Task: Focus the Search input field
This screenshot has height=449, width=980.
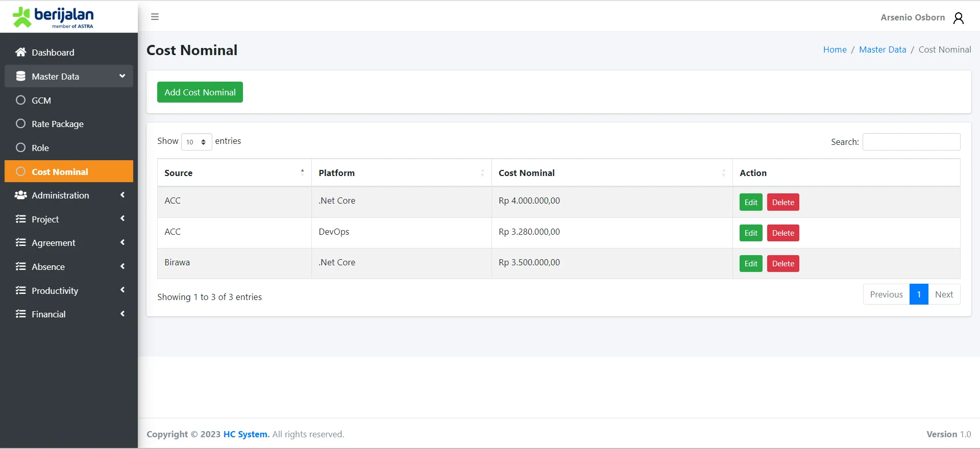Action: pyautogui.click(x=911, y=142)
